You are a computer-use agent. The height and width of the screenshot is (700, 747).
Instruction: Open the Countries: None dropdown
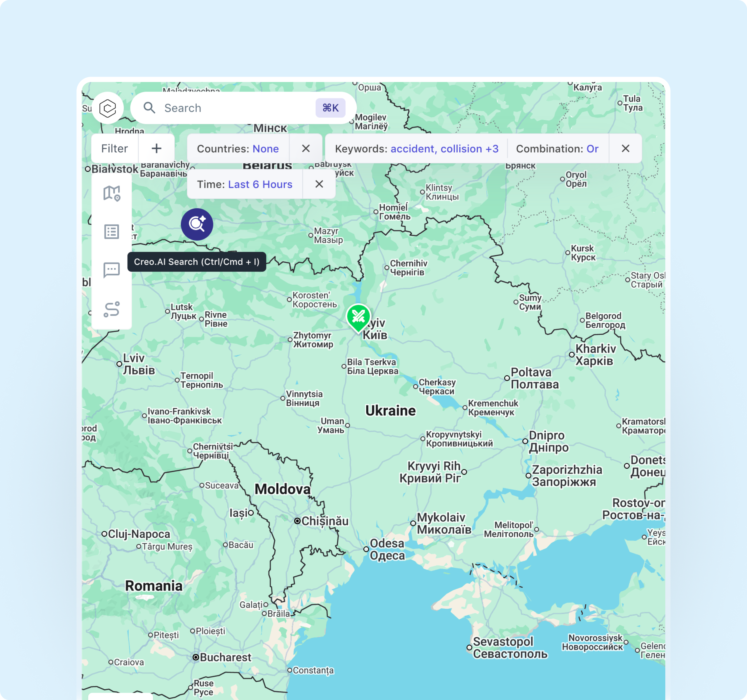[238, 149]
